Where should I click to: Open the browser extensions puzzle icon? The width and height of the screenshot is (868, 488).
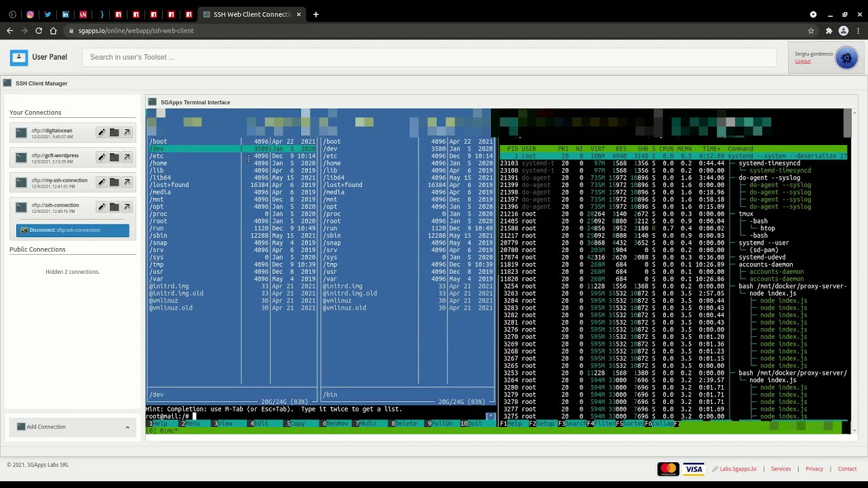[x=829, y=30]
